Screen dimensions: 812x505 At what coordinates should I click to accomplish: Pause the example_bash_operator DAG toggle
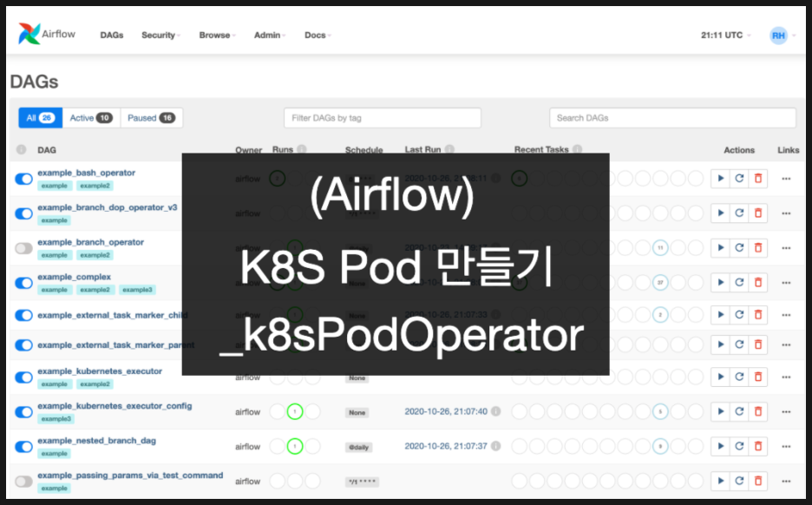[23, 179]
